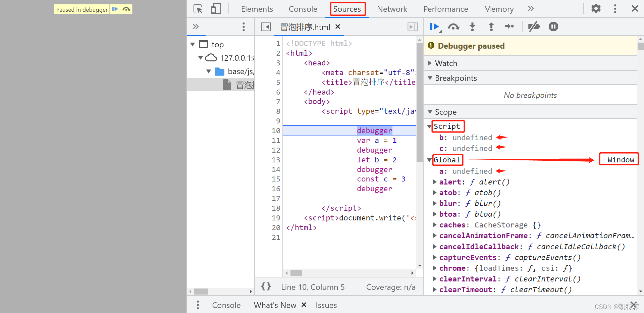
Task: Select the What's New drawer tab
Action: pyautogui.click(x=275, y=305)
